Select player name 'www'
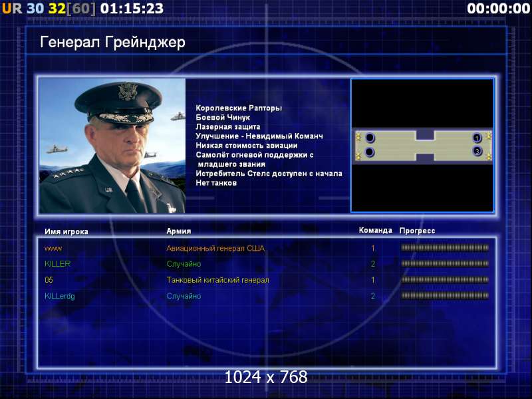532x399 pixels. pyautogui.click(x=53, y=249)
